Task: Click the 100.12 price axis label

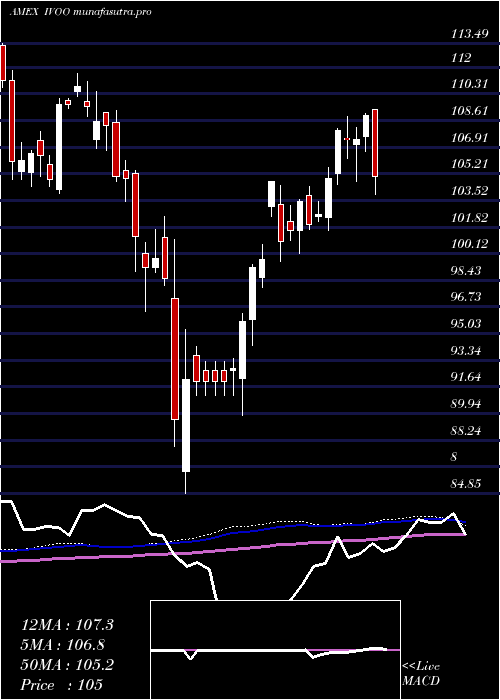Action: (468, 244)
